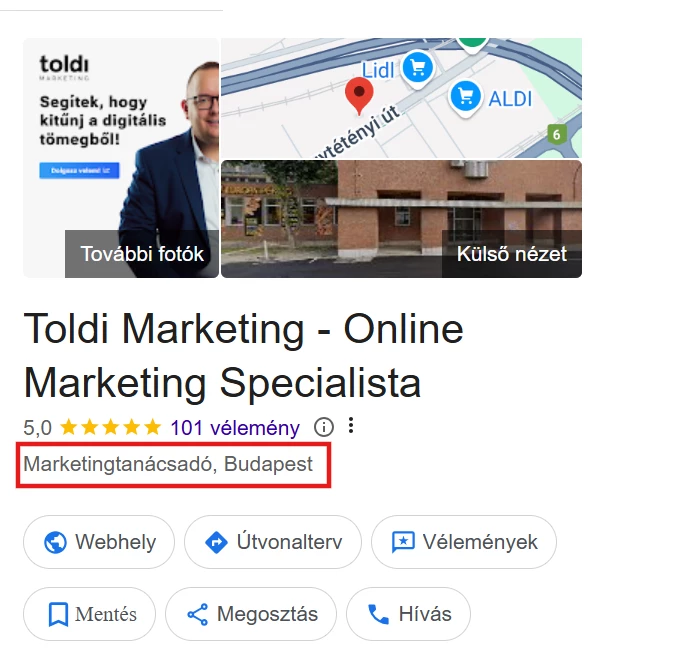Click the blue directions diamond icon
Viewport: 675px width, 664px height.
pos(217,542)
